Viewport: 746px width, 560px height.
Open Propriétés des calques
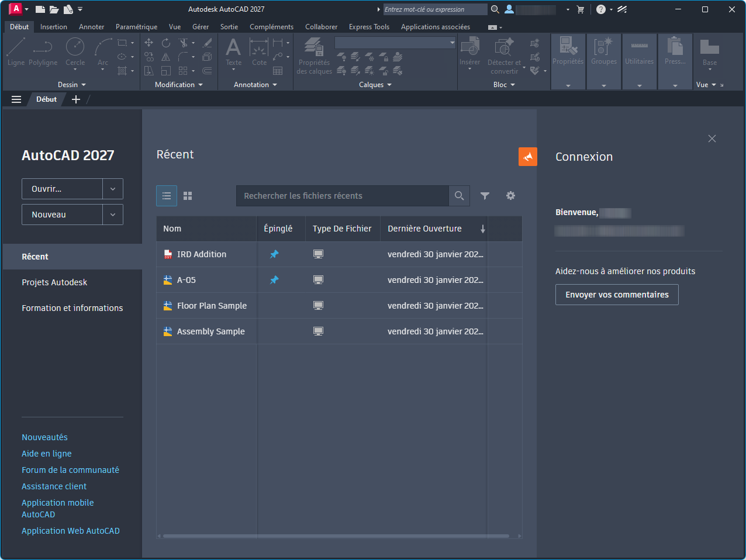coord(314,56)
